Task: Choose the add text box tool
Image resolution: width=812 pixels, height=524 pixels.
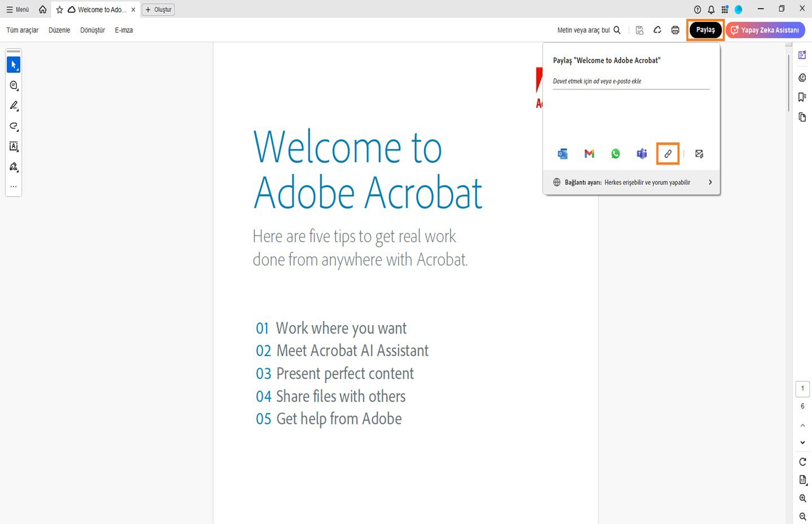Action: pyautogui.click(x=14, y=146)
